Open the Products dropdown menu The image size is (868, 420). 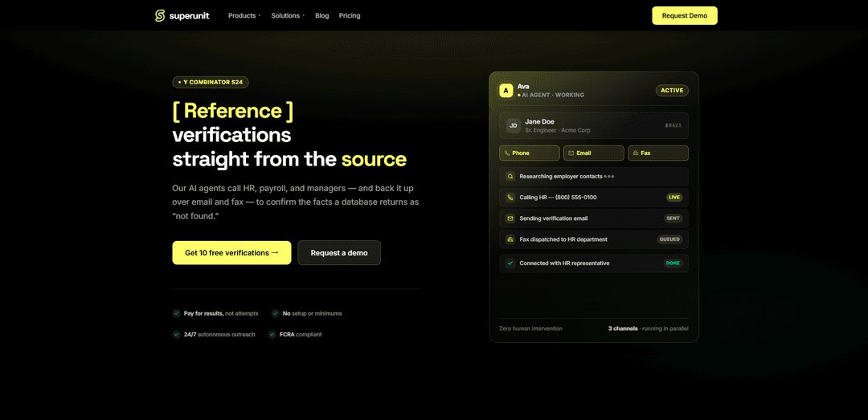point(244,15)
